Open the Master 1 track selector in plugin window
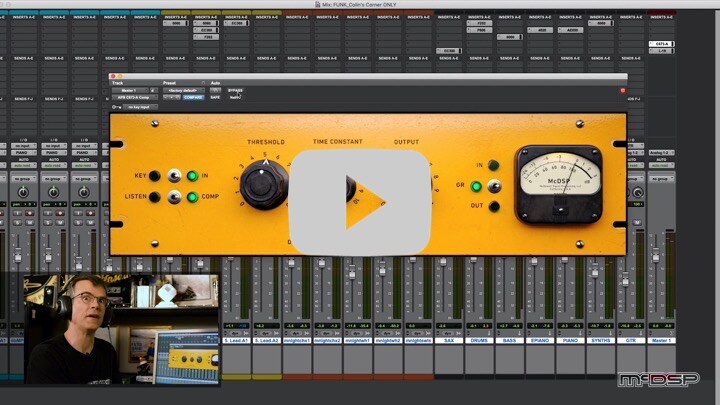The image size is (720, 405). point(130,90)
